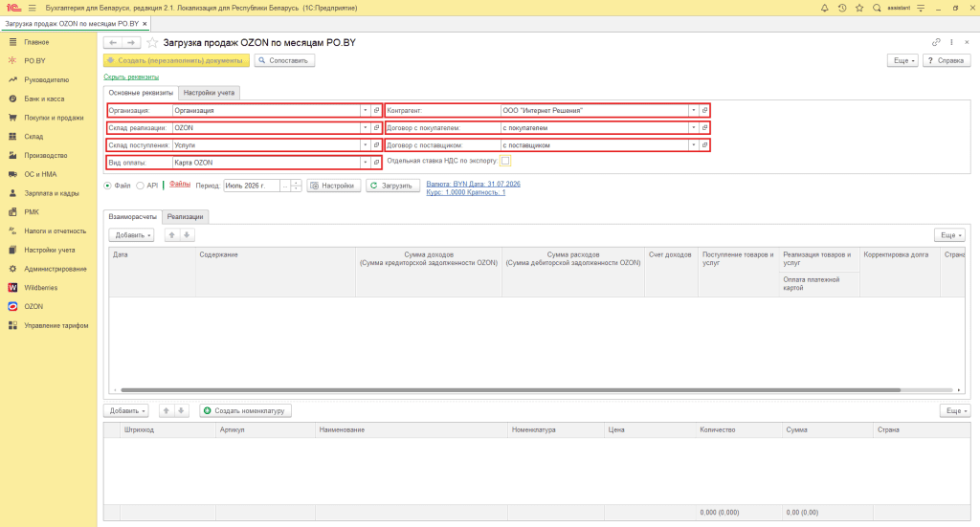Open history clock icon in title bar
The image size is (980, 527).
pos(842,8)
